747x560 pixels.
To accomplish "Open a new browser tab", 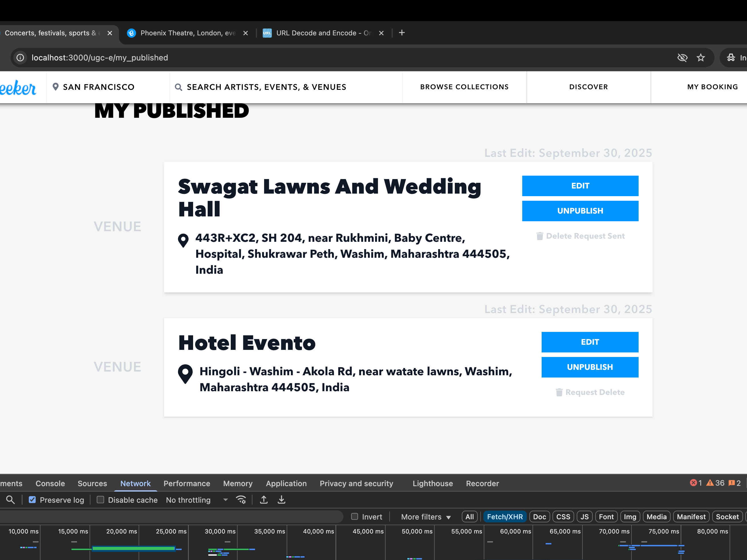I will [402, 33].
